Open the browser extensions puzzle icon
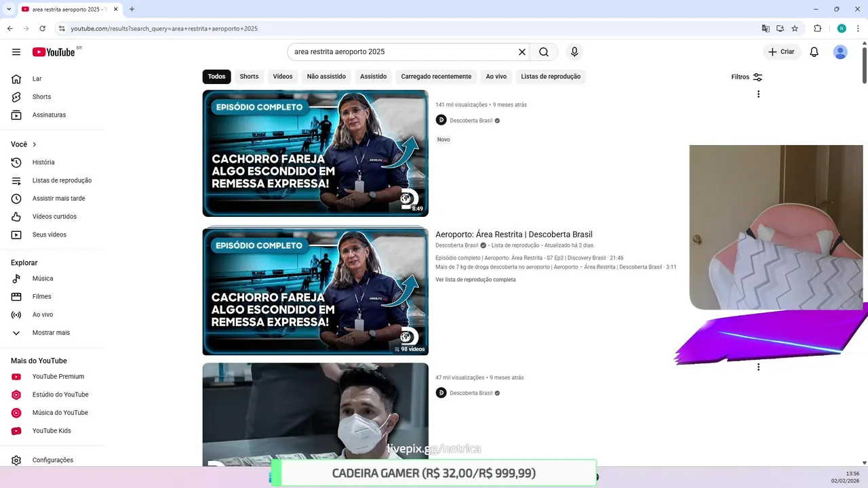Image resolution: width=868 pixels, height=488 pixels. (817, 28)
